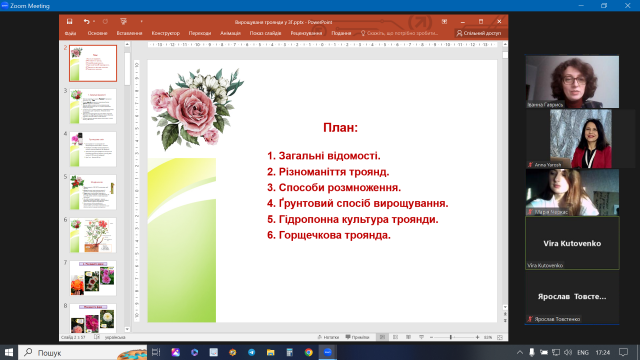
Task: Click the Save icon in PowerPoint toolbar
Action: tap(69, 22)
